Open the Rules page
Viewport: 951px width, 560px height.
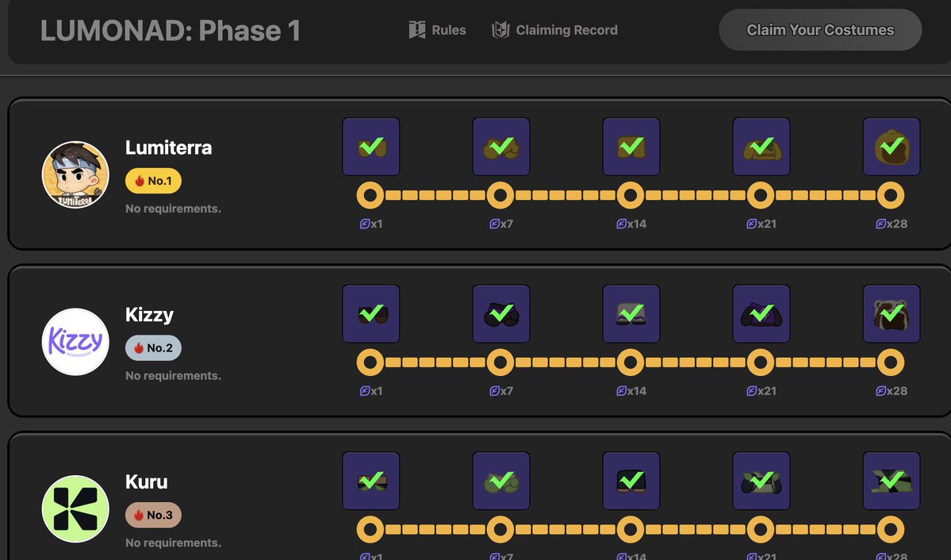[x=438, y=30]
